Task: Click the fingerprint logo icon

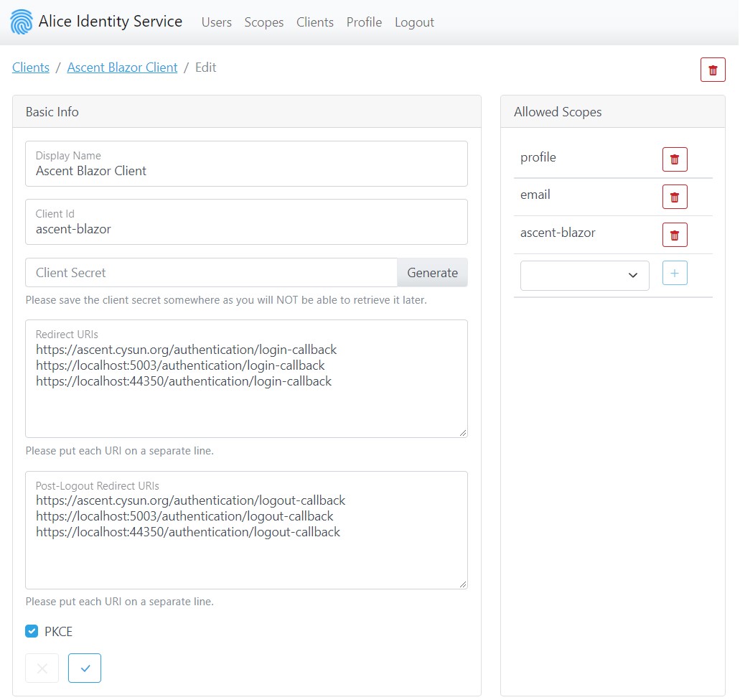Action: (x=22, y=22)
